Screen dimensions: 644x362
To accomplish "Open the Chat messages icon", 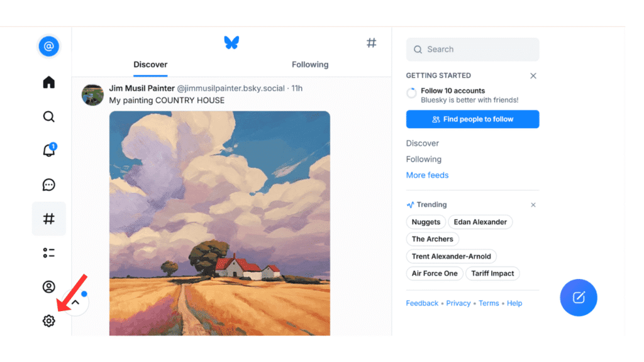I will point(48,185).
